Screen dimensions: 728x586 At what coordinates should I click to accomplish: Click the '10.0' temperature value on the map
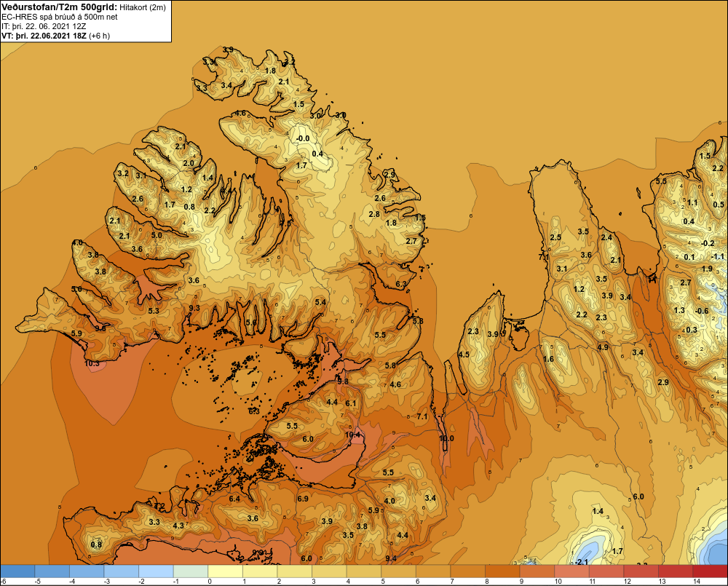click(447, 438)
